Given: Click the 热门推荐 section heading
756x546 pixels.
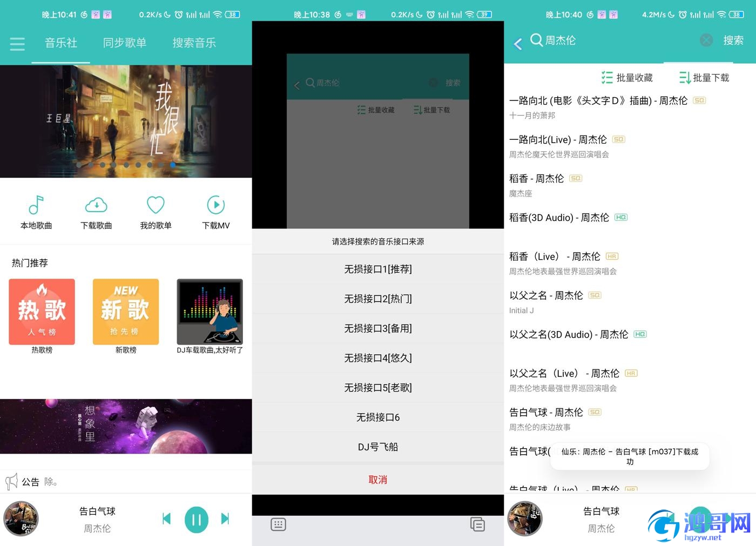Looking at the screenshot, I should pyautogui.click(x=30, y=263).
